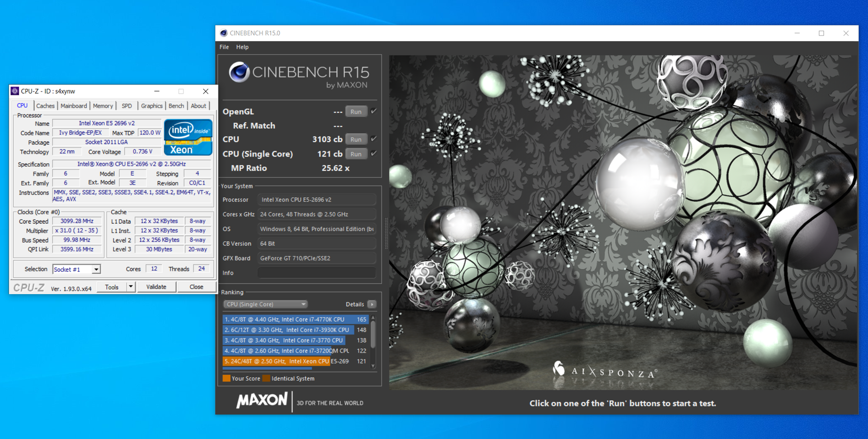868x439 pixels.
Task: Switch to the Mainboard tab in CPU-Z
Action: [74, 105]
